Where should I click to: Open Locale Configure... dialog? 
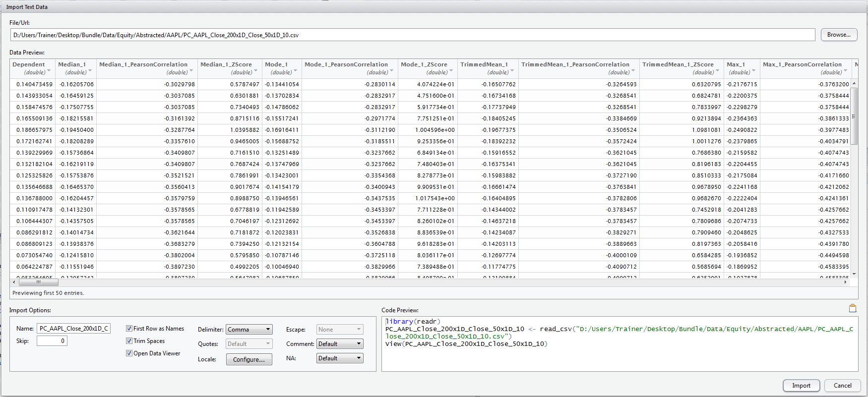tap(249, 359)
